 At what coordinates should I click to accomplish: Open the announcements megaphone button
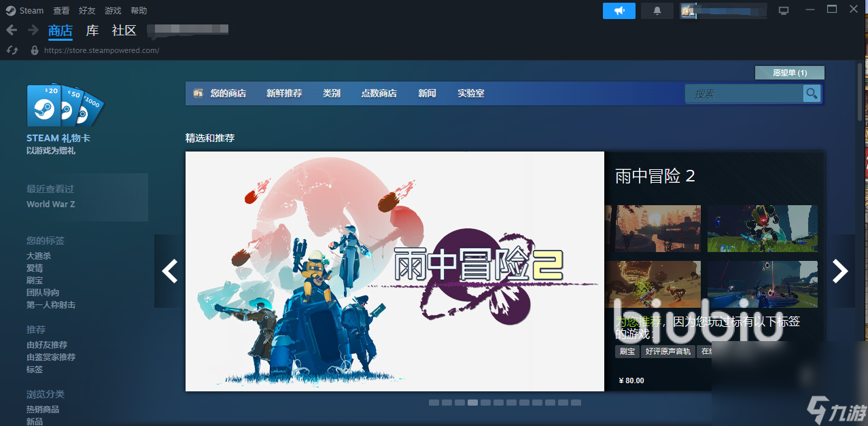coord(619,11)
